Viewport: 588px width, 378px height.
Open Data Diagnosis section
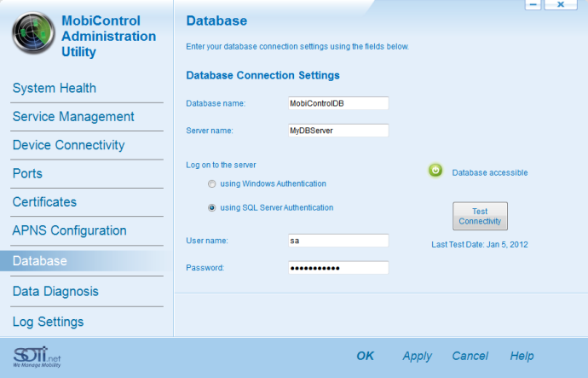55,291
